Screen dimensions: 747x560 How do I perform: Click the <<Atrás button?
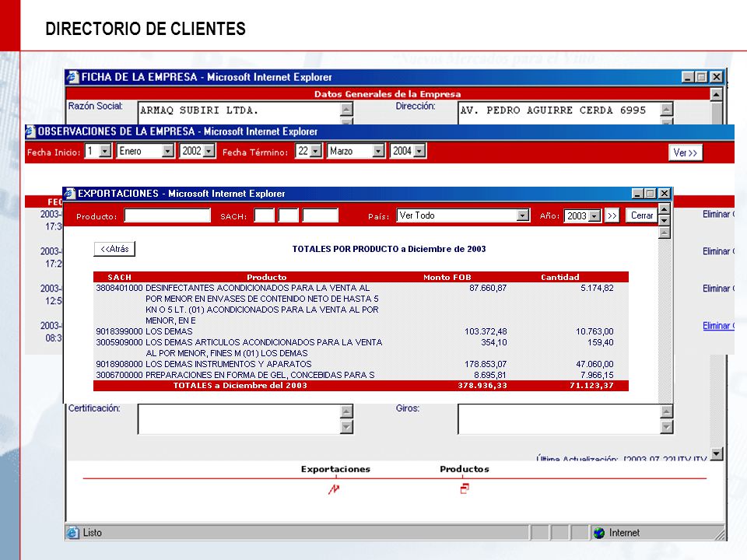click(x=114, y=249)
